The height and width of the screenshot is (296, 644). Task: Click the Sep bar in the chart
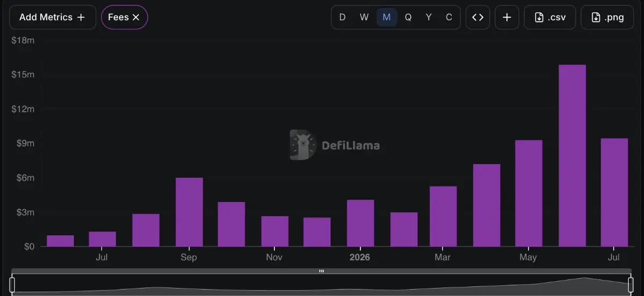190,212
